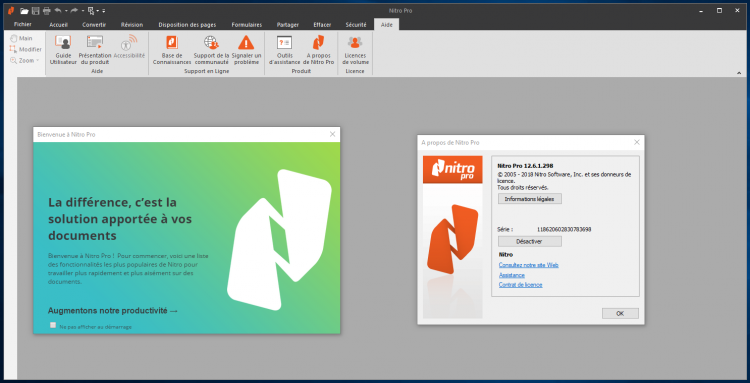Image resolution: width=750 pixels, height=383 pixels.
Task: Collapse the ribbon with the chevron
Action: pyautogui.click(x=739, y=73)
